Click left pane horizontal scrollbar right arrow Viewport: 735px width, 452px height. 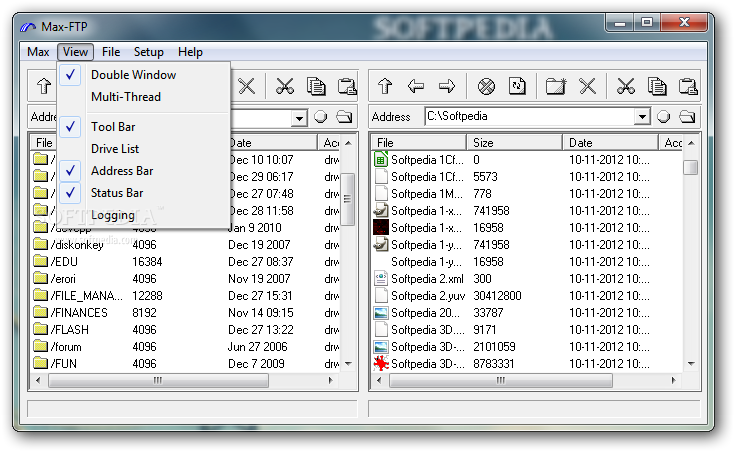tap(331, 380)
